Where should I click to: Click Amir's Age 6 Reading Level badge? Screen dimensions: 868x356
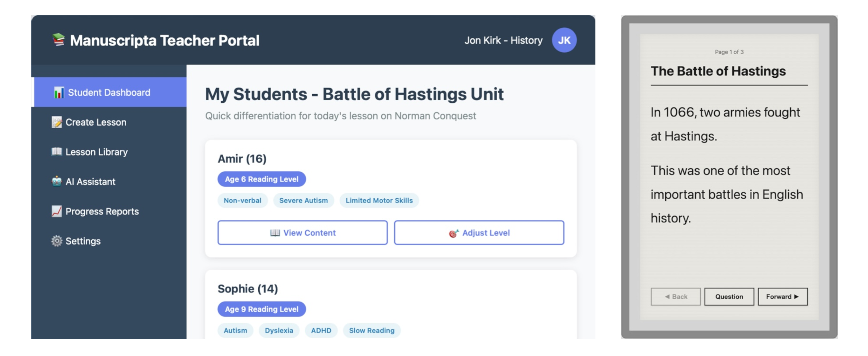[261, 179]
